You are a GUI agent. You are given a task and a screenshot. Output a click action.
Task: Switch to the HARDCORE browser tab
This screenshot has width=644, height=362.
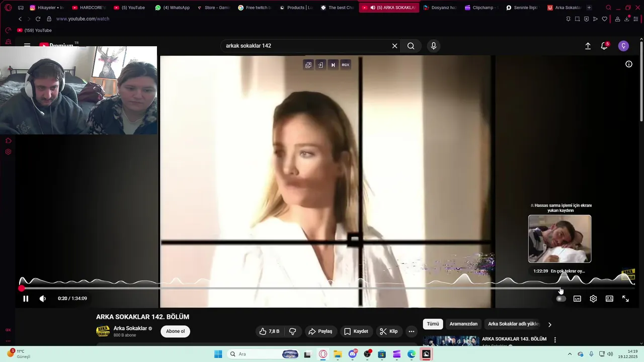89,8
